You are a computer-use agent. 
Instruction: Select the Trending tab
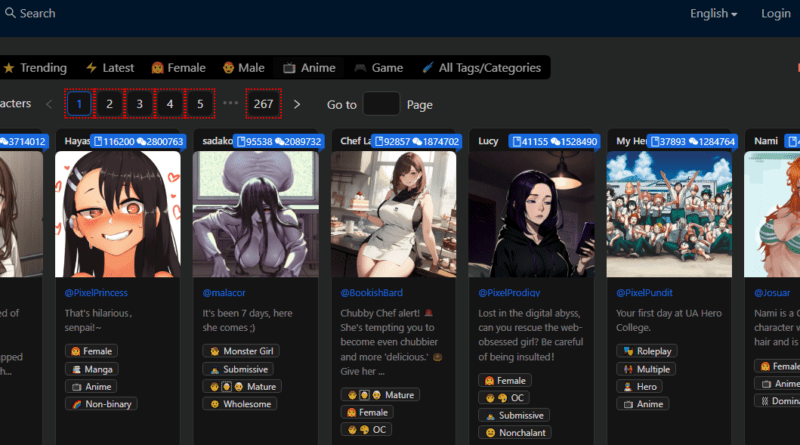35,68
